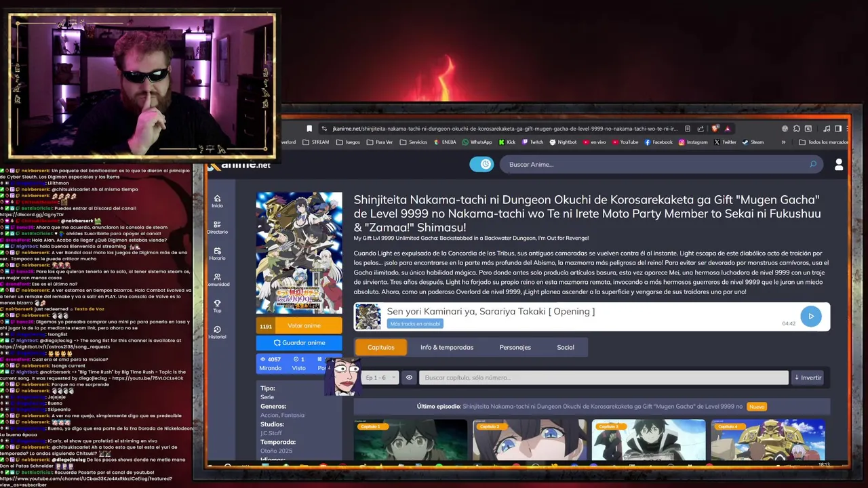This screenshot has width=868, height=488.
Task: Open Nightbot bookmark
Action: click(x=563, y=142)
